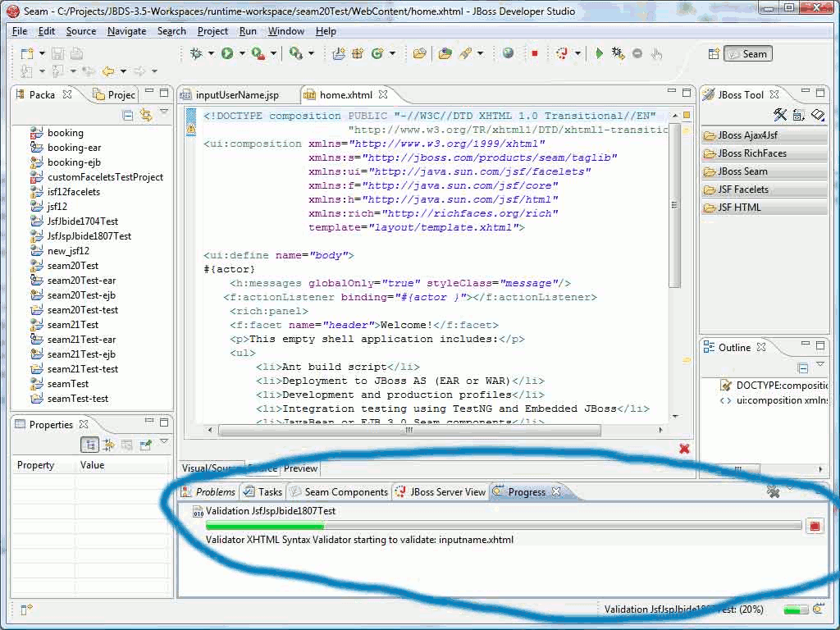Open the File menu
The height and width of the screenshot is (630, 840).
[x=20, y=31]
